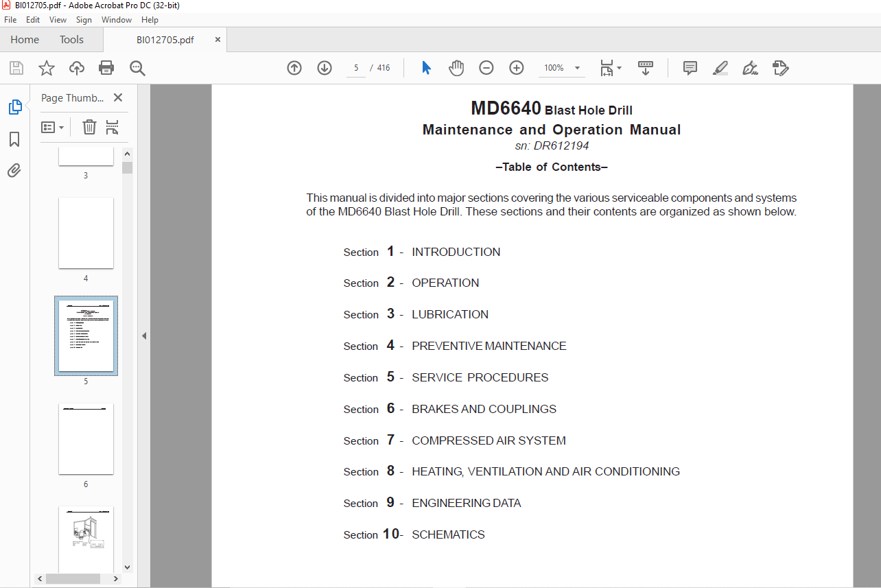Screen dimensions: 881x588
Task: Open the Bookmarks side panel icon
Action: (x=15, y=139)
